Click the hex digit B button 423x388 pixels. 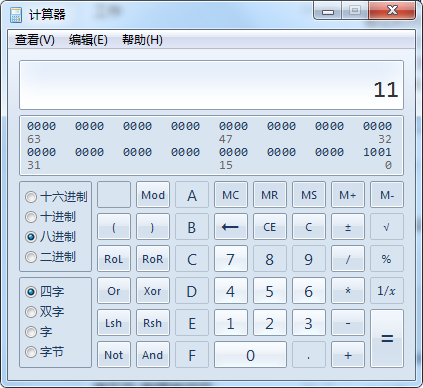pyautogui.click(x=192, y=227)
